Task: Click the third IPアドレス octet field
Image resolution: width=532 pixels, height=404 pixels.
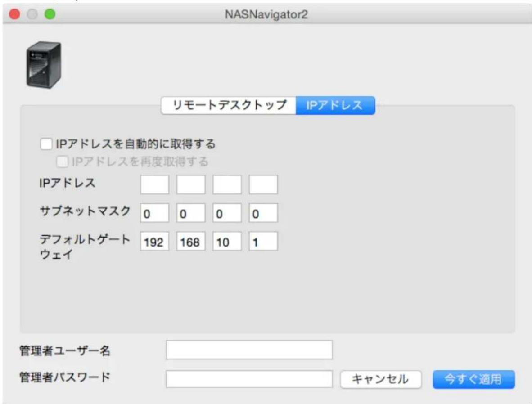Action: 227,184
